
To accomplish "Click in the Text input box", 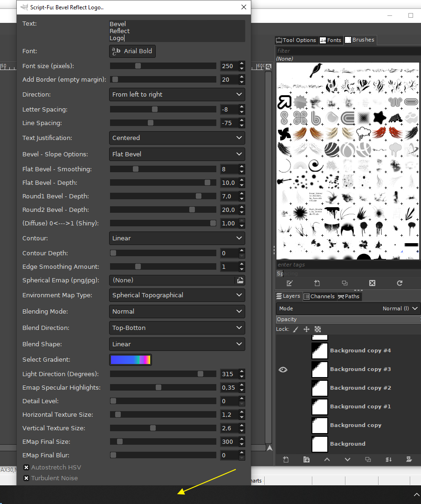I will [177, 31].
